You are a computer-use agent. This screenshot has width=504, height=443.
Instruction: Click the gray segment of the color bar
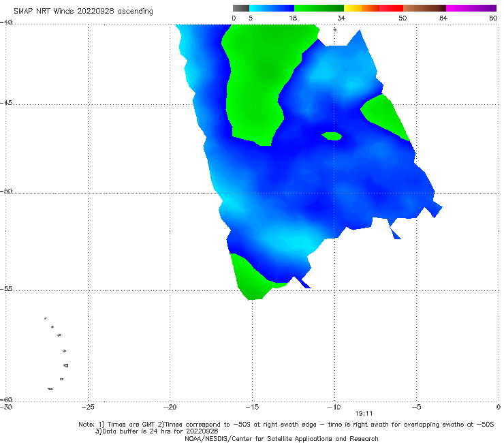pos(241,8)
